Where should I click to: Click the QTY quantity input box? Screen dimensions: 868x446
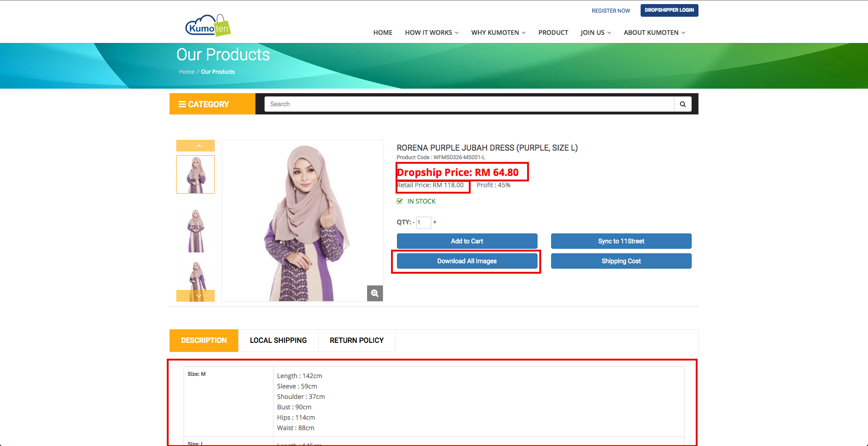pyautogui.click(x=424, y=222)
